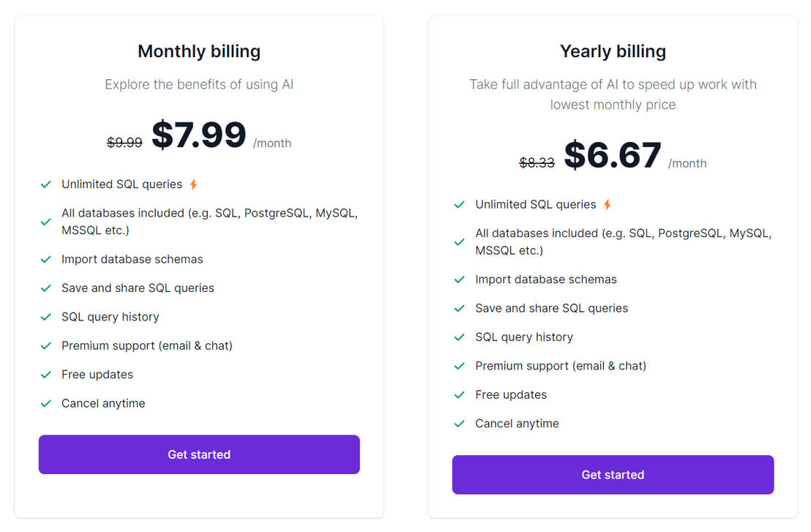Viewport: 811px width, 532px height.
Task: Click checkmark next to SQL query history (Yearly)
Action: [x=460, y=337]
